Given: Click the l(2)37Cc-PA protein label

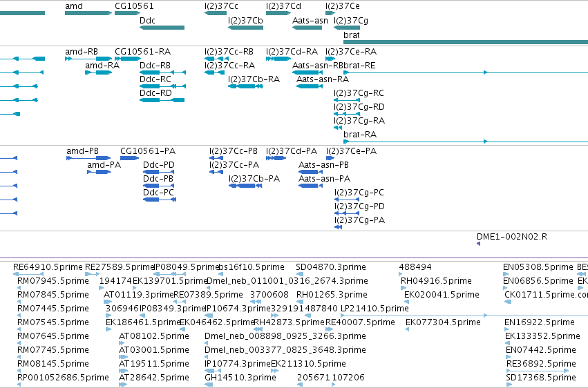Looking at the screenshot, I should tap(234, 165).
